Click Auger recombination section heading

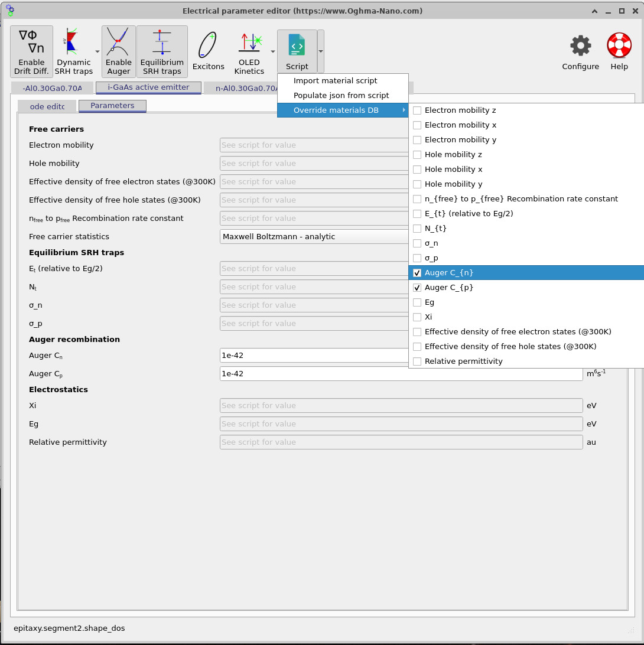pos(74,340)
